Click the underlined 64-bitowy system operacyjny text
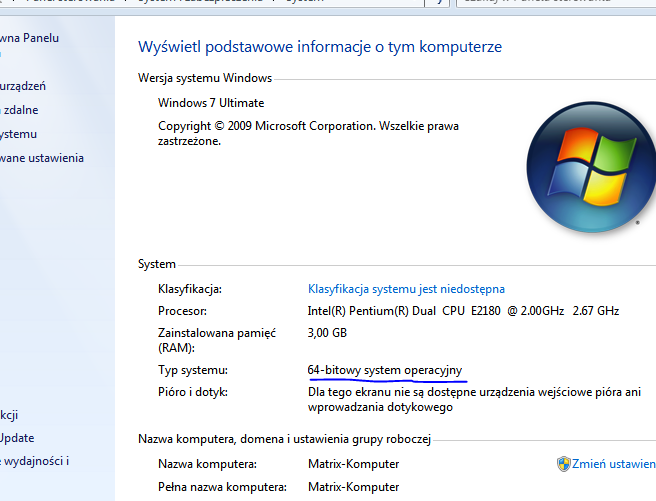 (385, 370)
